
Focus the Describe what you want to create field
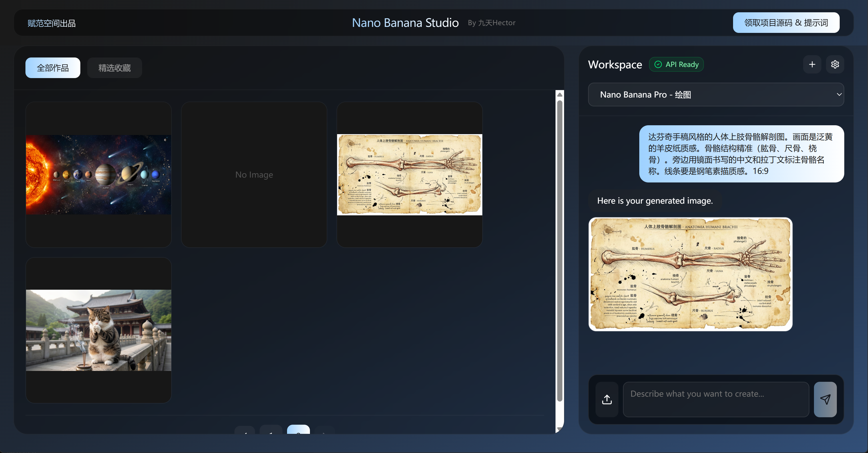716,400
